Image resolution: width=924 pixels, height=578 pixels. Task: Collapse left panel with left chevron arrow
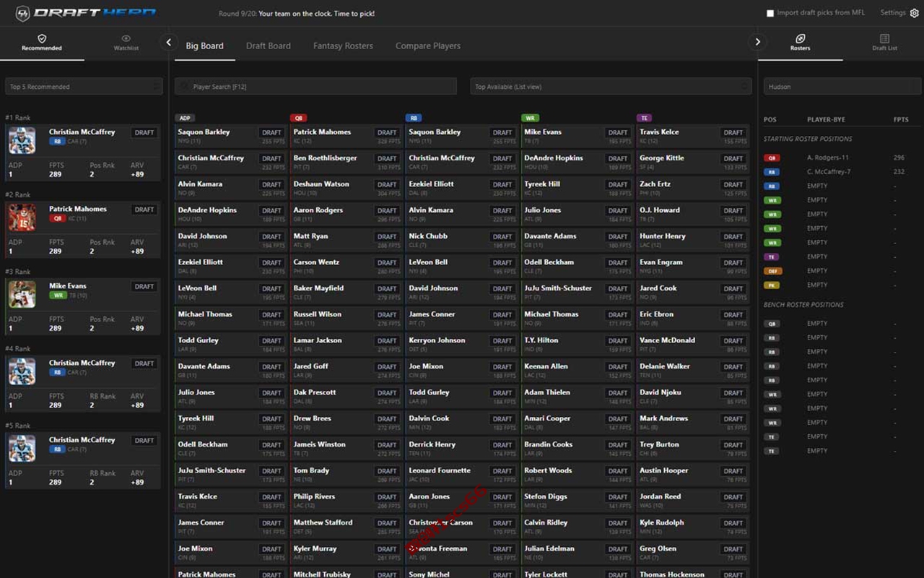point(168,43)
